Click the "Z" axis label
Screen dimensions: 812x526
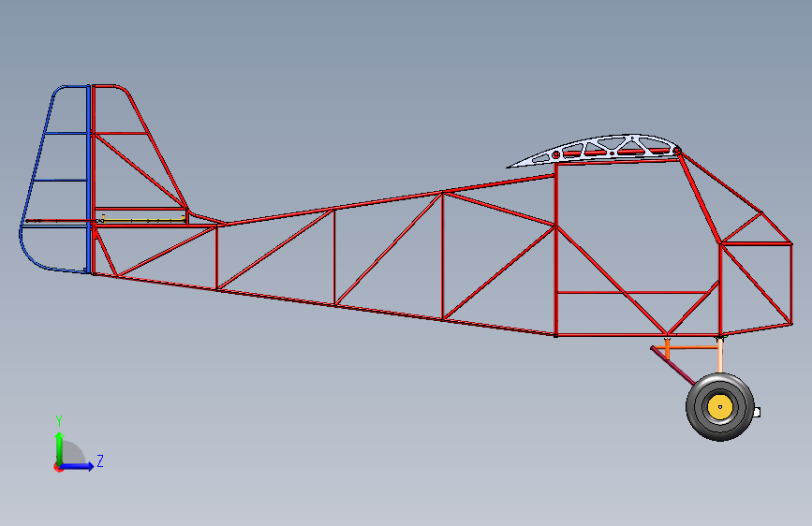(100, 460)
